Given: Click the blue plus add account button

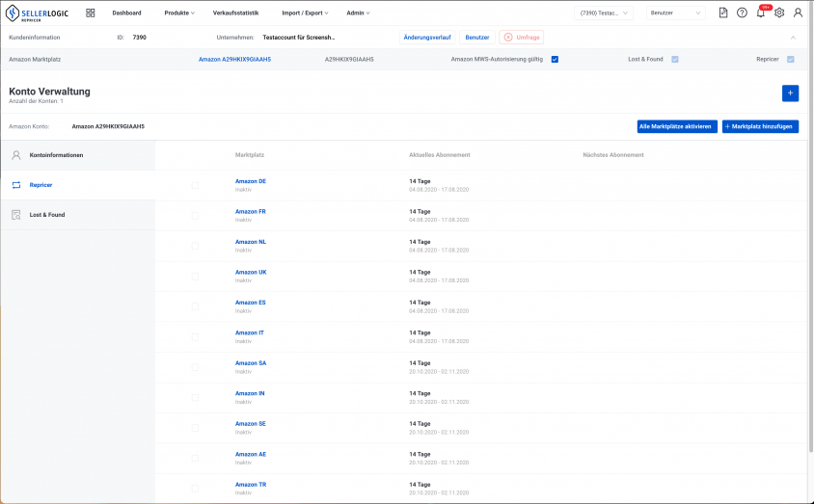Looking at the screenshot, I should [790, 93].
